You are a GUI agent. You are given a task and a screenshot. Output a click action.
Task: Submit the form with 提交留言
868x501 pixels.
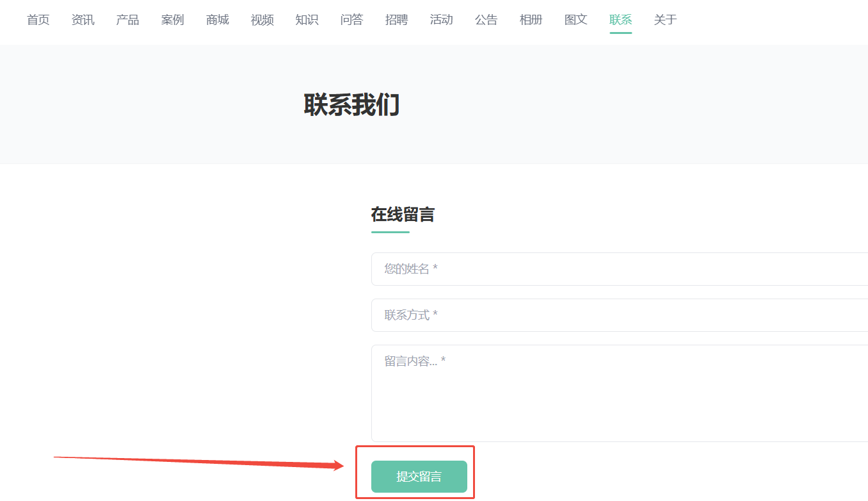point(419,477)
